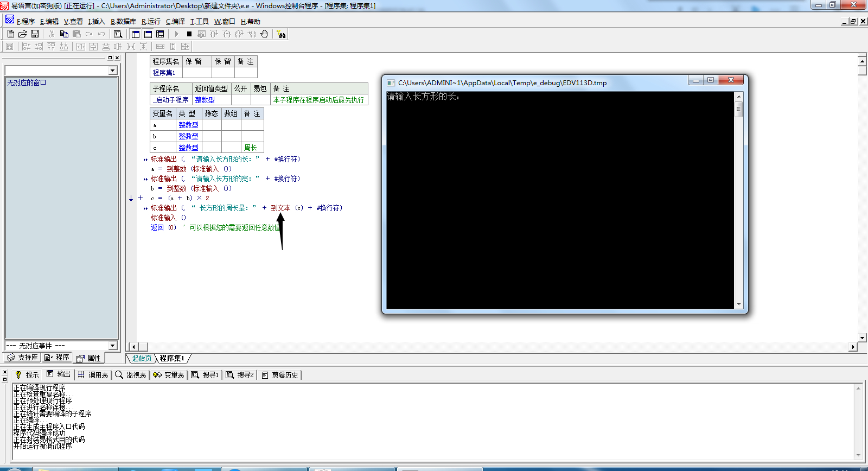Click the code editor horizontal scrollbar left arrow
This screenshot has height=471, width=868.
pyautogui.click(x=133, y=347)
